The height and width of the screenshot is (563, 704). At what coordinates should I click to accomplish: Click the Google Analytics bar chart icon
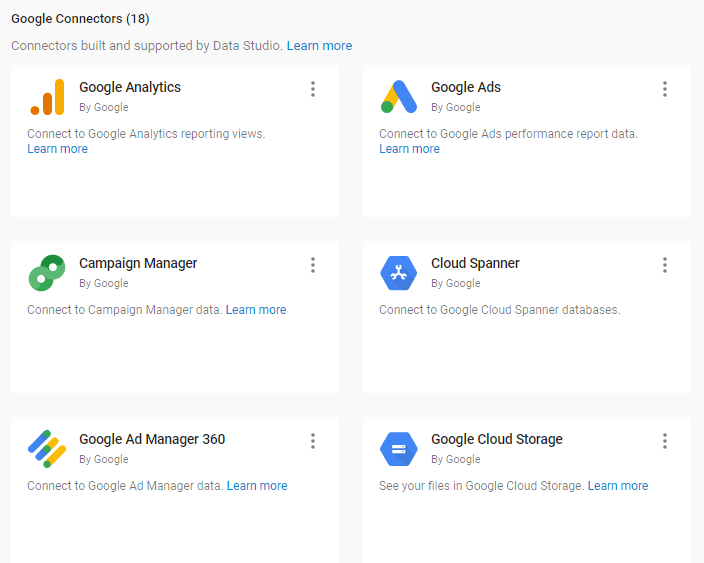click(48, 97)
